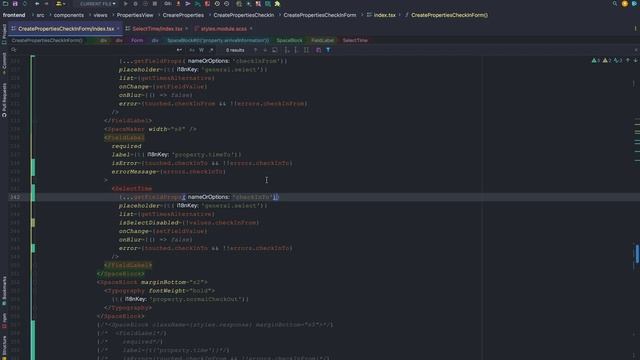
Task: Open the editor tabs overflow menu
Action: [x=635, y=29]
